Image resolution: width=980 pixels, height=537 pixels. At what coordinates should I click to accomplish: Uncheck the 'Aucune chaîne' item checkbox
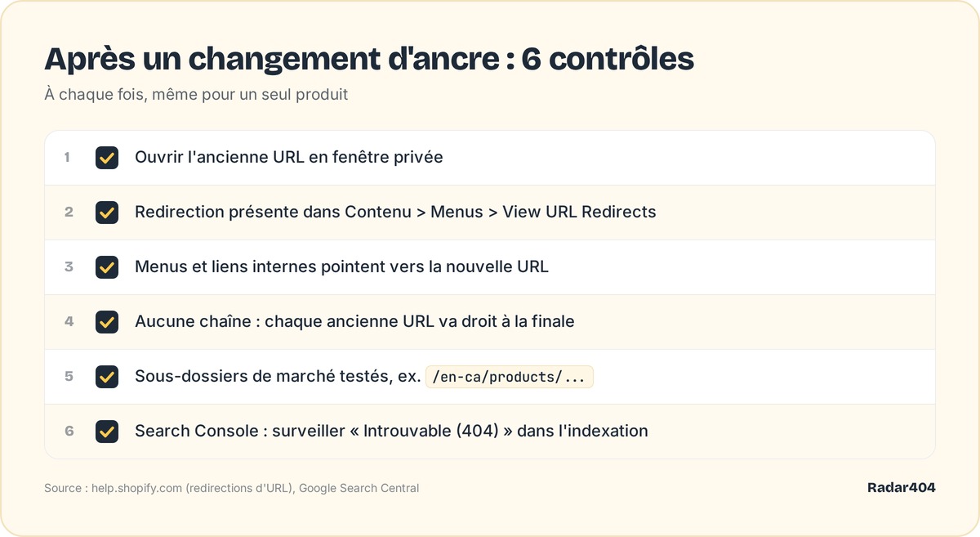tap(107, 322)
